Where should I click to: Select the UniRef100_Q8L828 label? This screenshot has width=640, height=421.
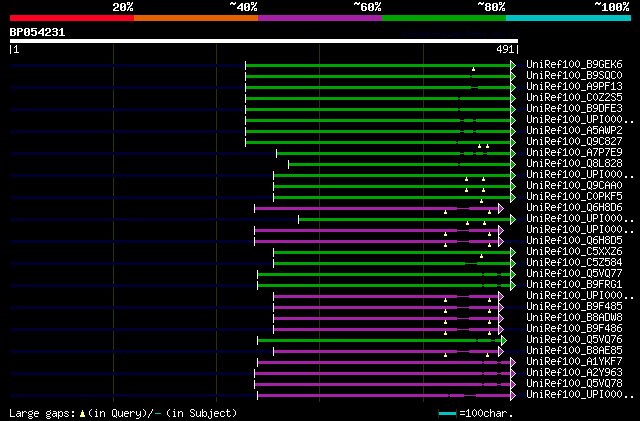tap(574, 163)
